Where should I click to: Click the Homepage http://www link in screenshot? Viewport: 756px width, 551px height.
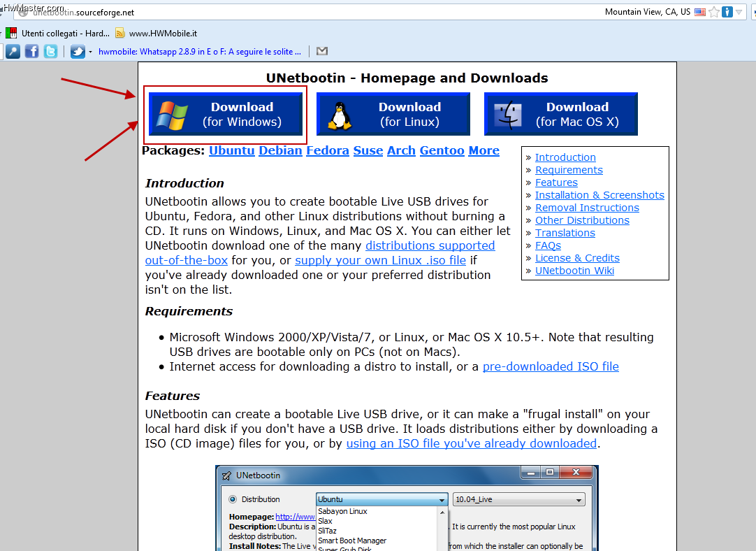295,517
